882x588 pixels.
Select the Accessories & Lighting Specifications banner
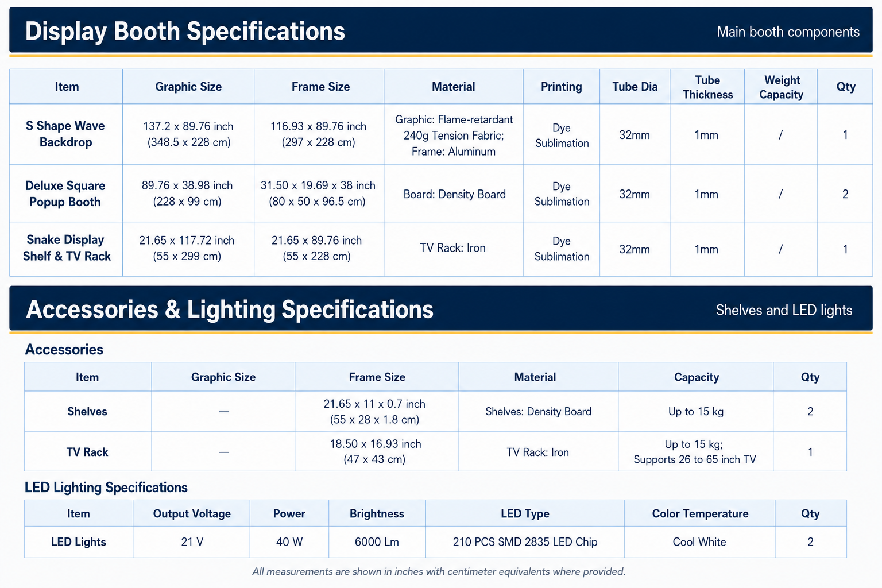[441, 309]
